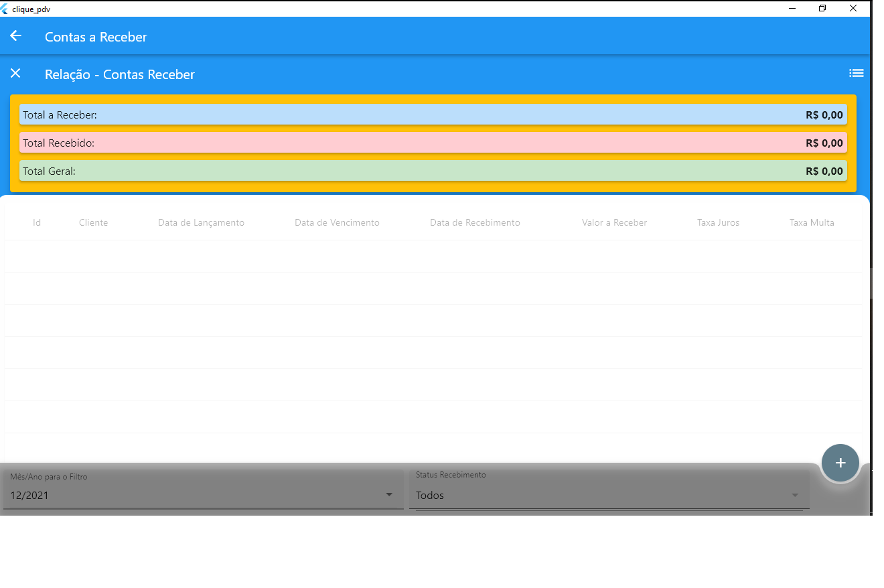Click the Valor a Receber column header

[614, 222]
